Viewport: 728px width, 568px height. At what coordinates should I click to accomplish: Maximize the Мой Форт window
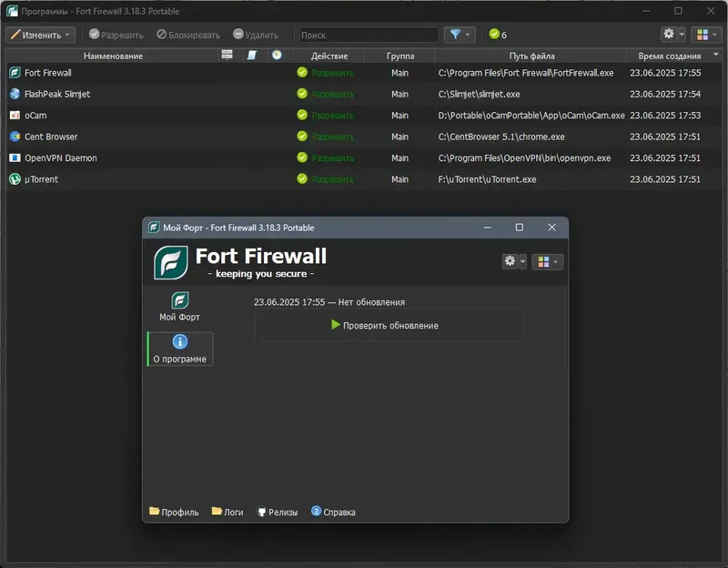coord(519,227)
